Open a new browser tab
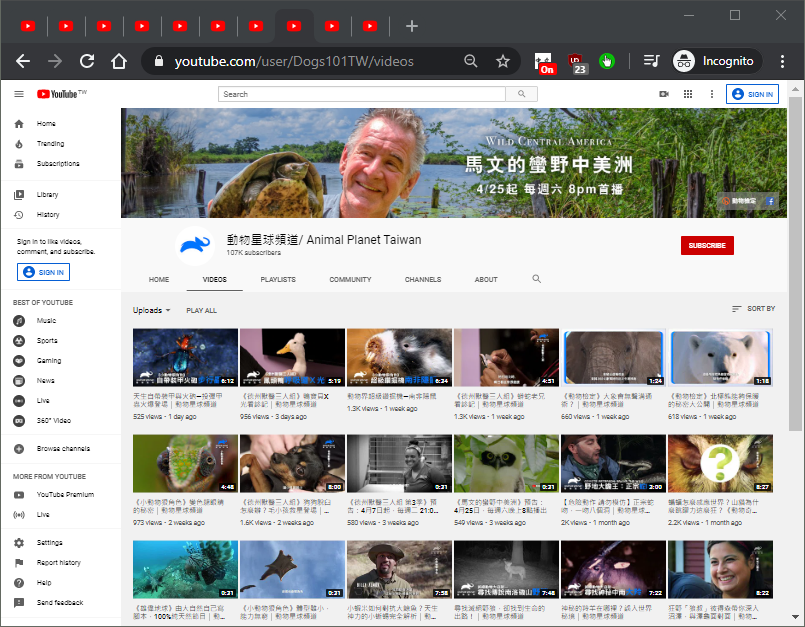Viewport: 805px width, 627px height. tap(411, 26)
